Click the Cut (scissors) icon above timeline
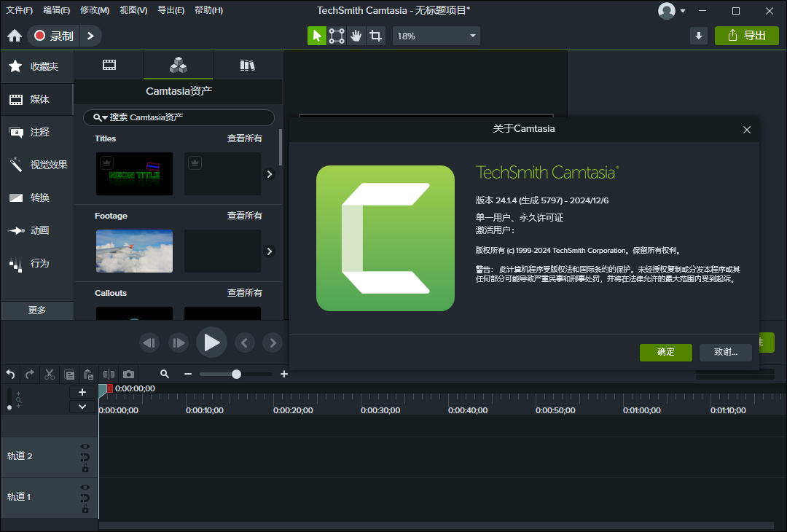The image size is (787, 532). pyautogui.click(x=48, y=374)
